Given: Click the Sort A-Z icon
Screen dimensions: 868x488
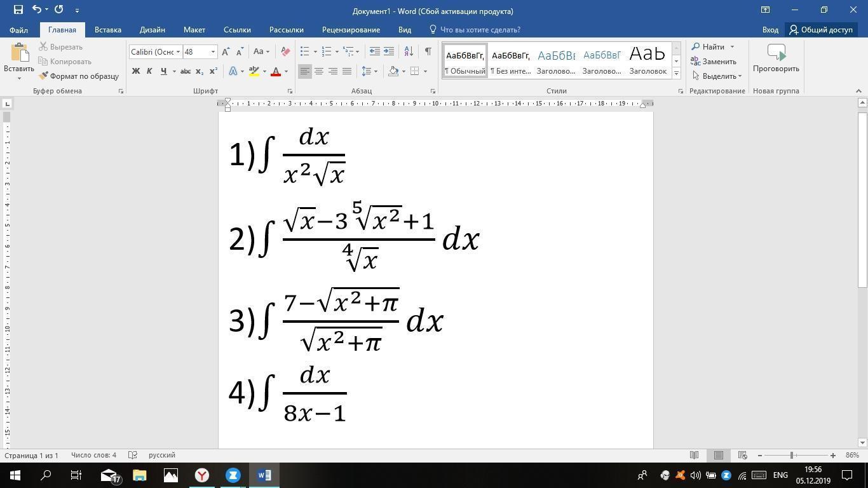Looking at the screenshot, I should pos(409,51).
